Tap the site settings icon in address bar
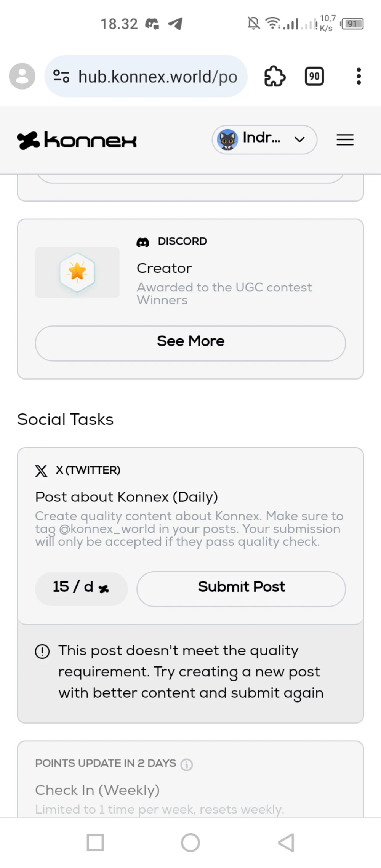This screenshot has width=381, height=868. click(61, 76)
